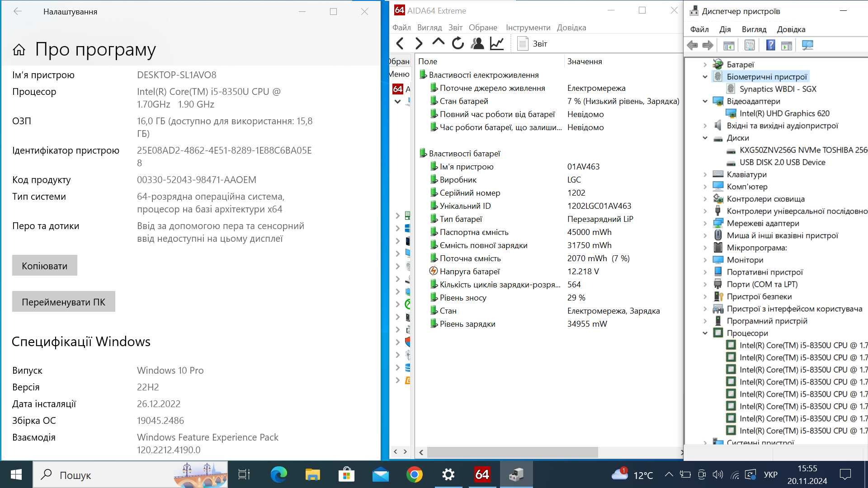The height and width of the screenshot is (488, 868).
Task: Open Дія menu in Device Manager
Action: tap(725, 29)
